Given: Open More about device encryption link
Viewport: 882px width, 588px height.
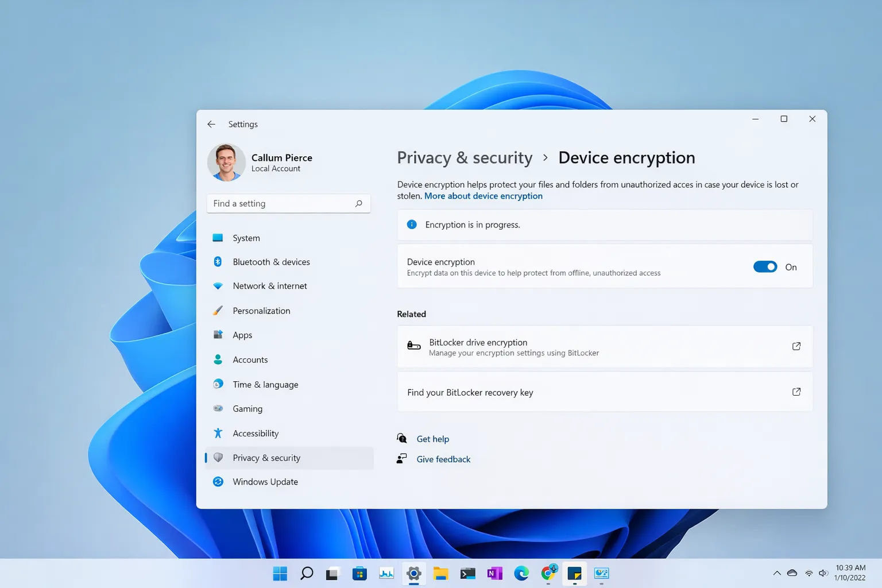Looking at the screenshot, I should (x=483, y=196).
